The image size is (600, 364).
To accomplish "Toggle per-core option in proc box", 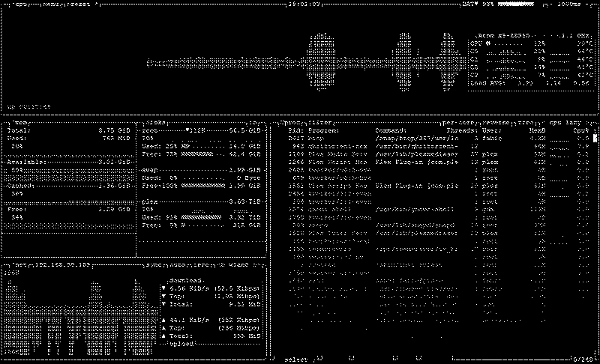I will 458,123.
